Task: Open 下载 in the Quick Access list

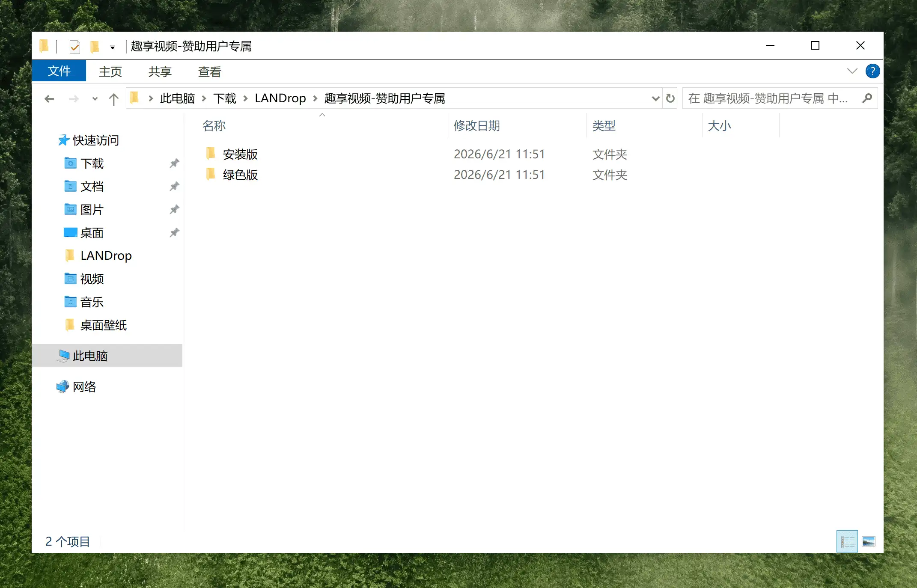Action: click(92, 163)
